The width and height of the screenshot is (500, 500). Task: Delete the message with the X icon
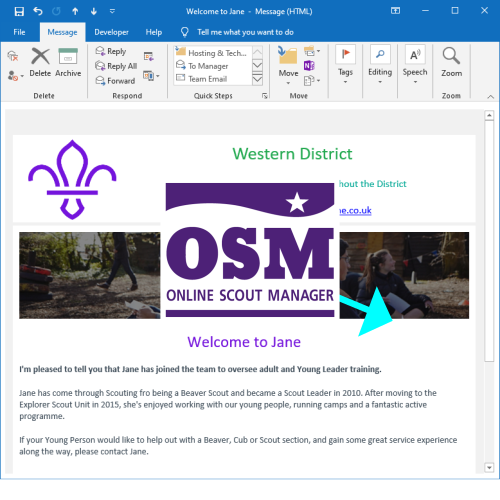[40, 63]
